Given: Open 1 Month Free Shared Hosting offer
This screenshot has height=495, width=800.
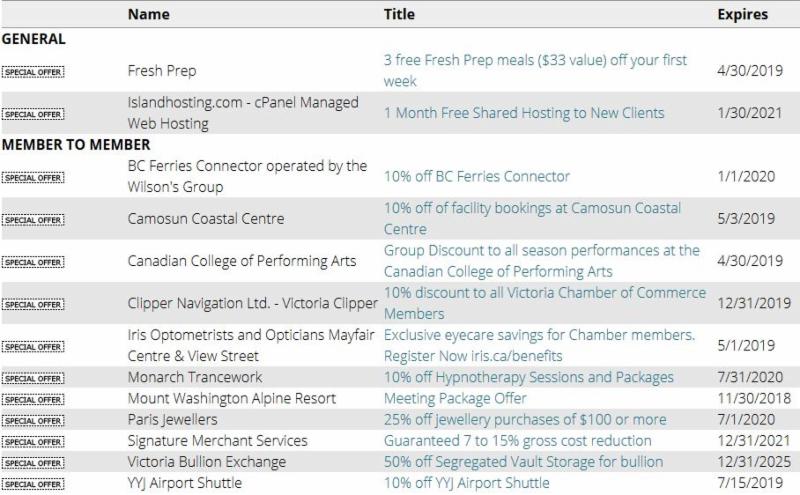Looking at the screenshot, I should [524, 113].
